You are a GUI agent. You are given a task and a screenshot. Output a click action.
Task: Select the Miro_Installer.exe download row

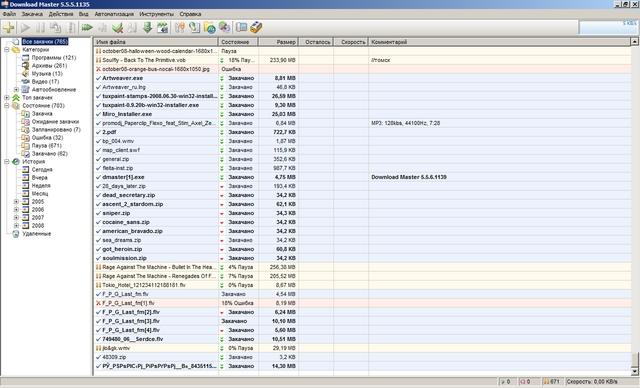(x=362, y=114)
